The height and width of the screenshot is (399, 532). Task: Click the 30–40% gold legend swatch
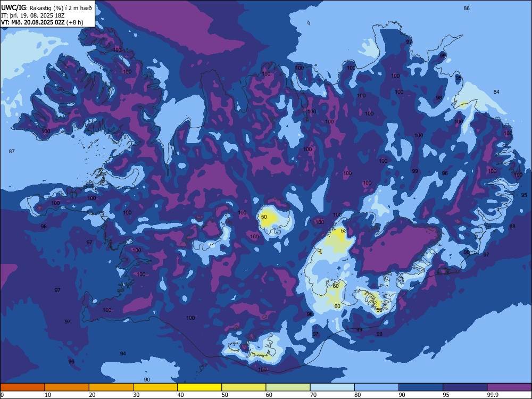click(155, 387)
